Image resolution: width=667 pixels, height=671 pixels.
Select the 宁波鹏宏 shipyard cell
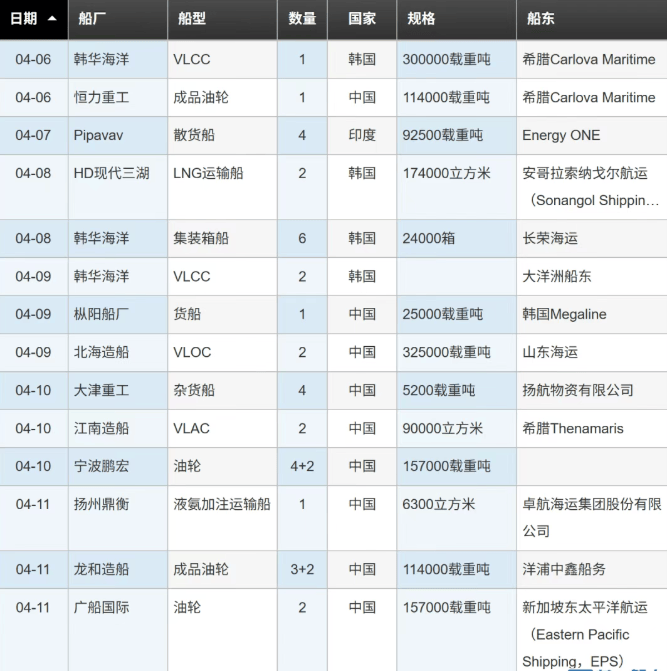(x=101, y=466)
